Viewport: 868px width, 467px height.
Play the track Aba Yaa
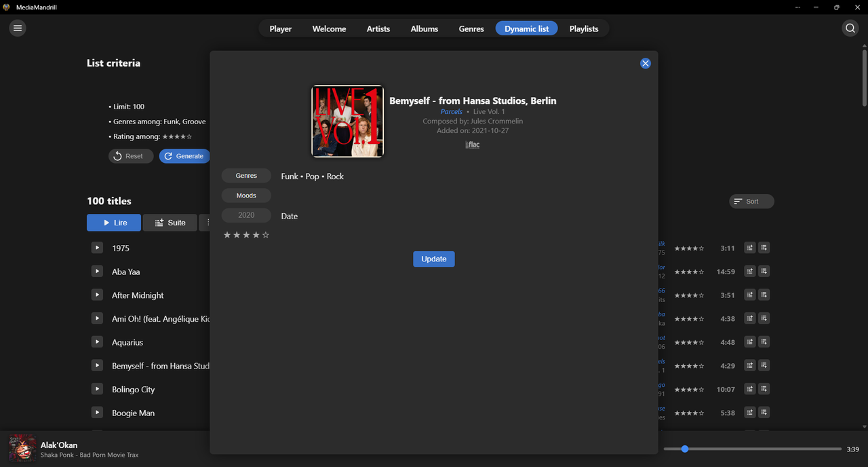97,272
